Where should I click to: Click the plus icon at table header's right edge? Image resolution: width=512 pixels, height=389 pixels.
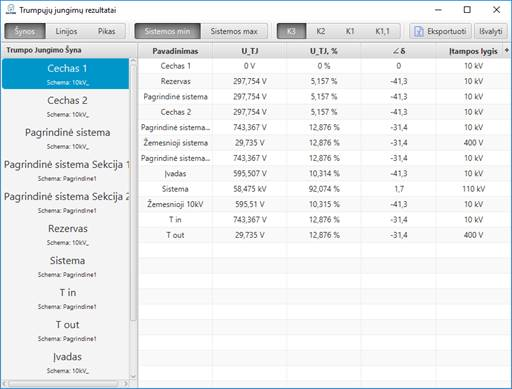(507, 50)
